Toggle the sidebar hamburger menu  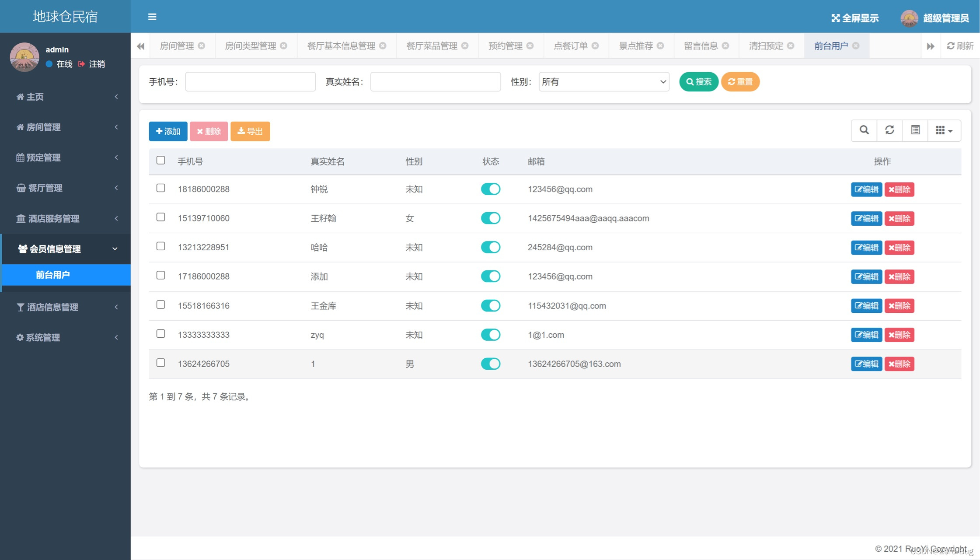(152, 17)
